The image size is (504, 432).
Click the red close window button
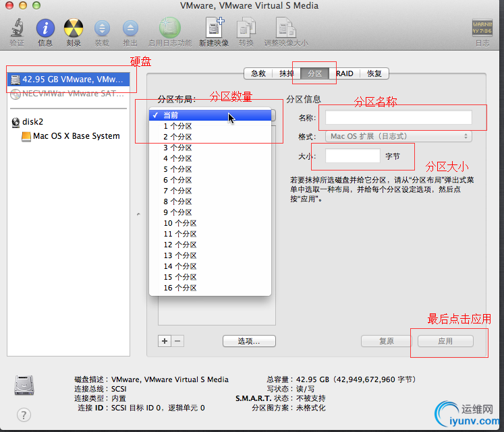tap(9, 5)
